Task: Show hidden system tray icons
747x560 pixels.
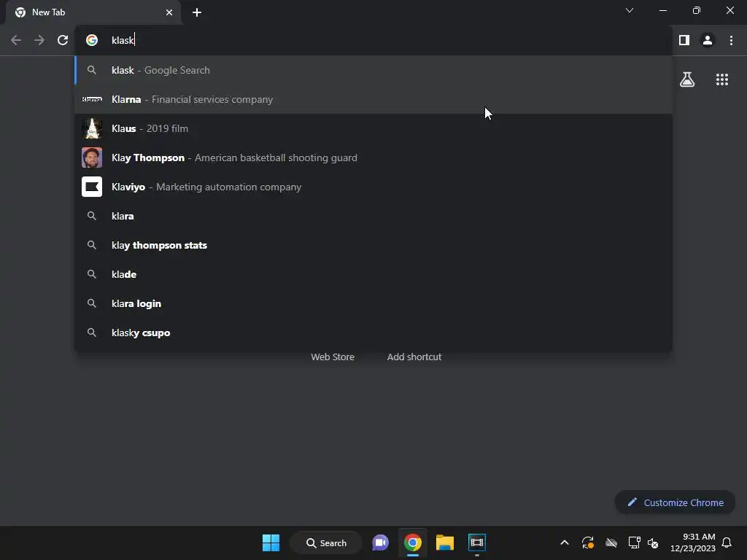Action: click(x=565, y=542)
